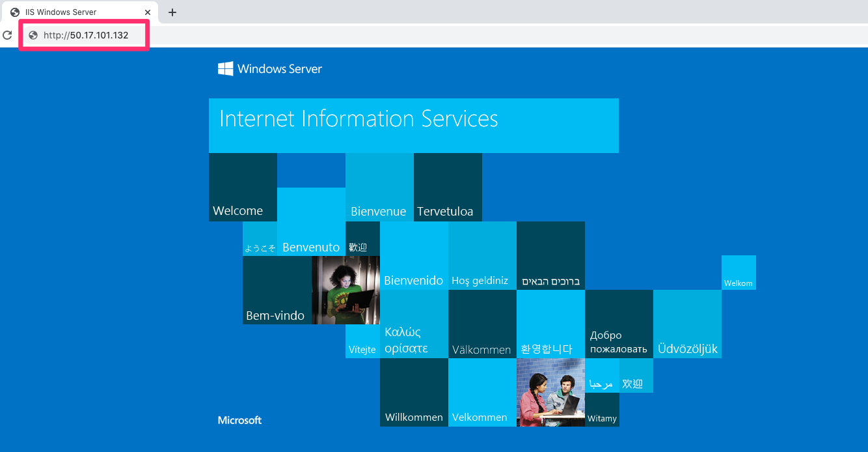Click the Windows Server logo

click(270, 68)
